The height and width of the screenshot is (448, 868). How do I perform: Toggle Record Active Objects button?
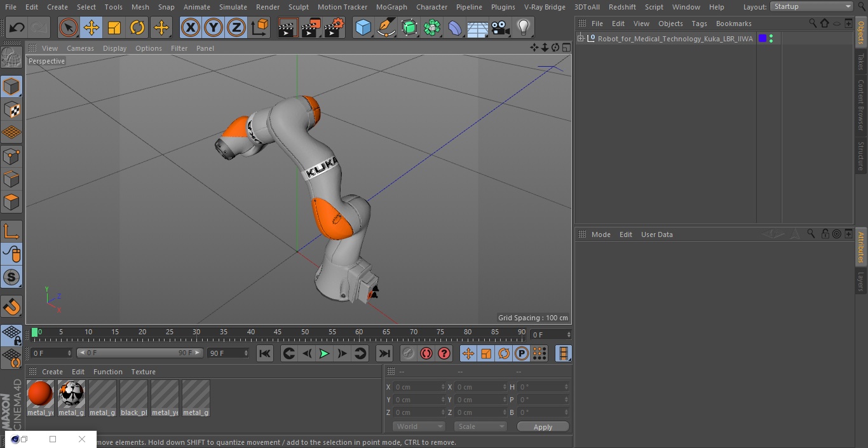click(409, 353)
